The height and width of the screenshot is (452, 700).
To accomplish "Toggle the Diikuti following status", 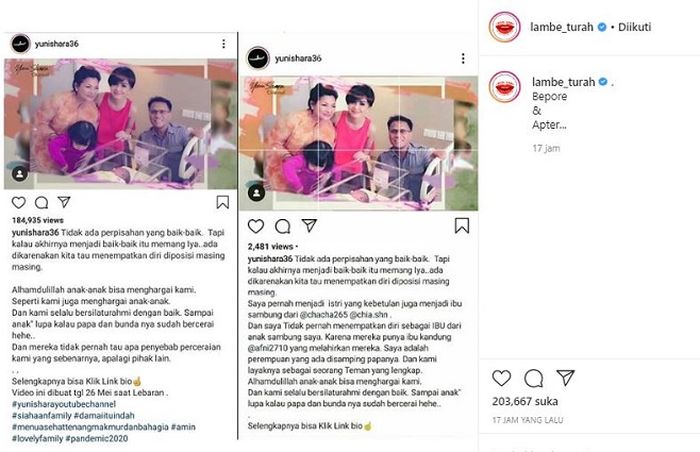I will (634, 27).
